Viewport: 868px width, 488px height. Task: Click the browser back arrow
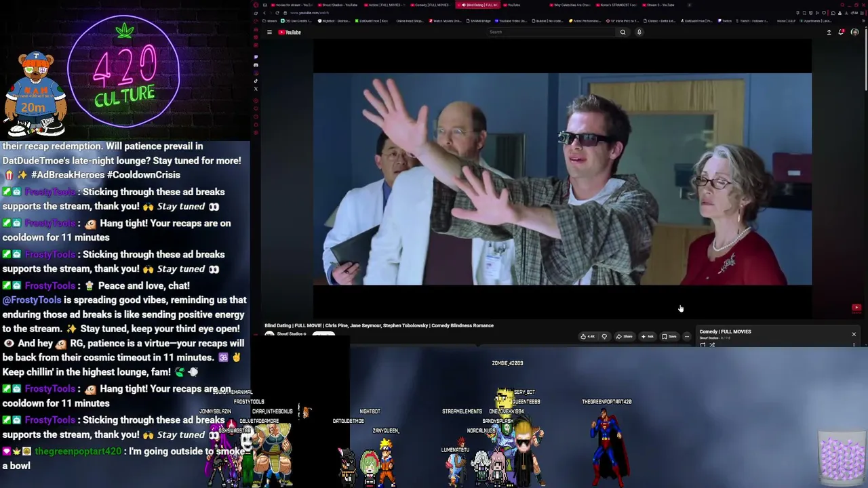click(x=264, y=13)
